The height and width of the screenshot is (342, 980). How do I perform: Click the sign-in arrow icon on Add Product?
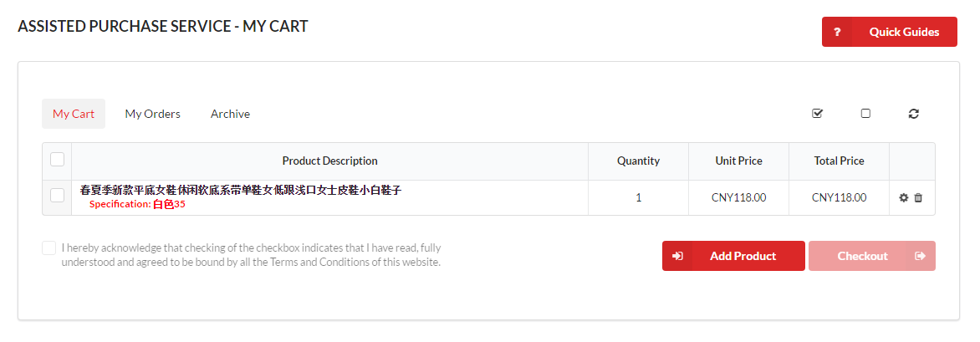click(x=677, y=257)
